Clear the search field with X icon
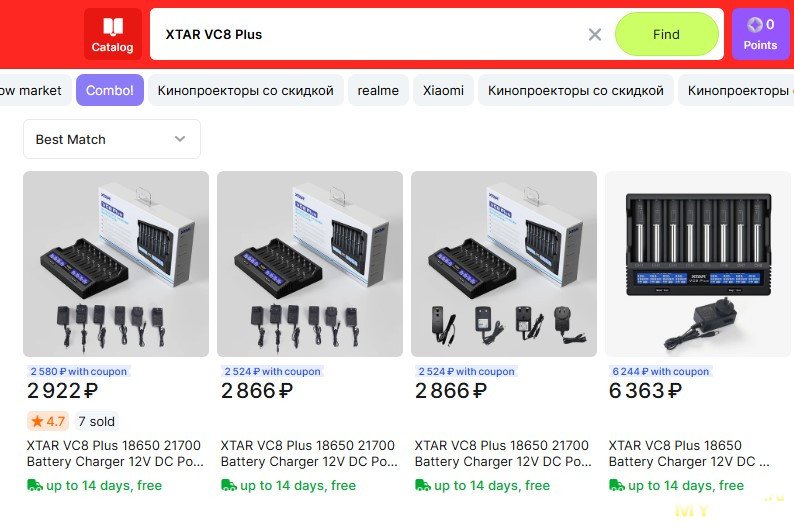 595,34
